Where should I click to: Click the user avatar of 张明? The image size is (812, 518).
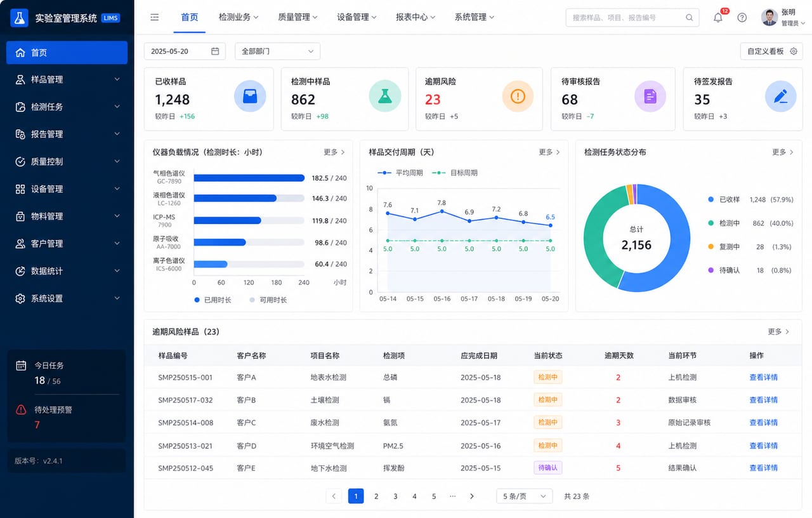[769, 18]
